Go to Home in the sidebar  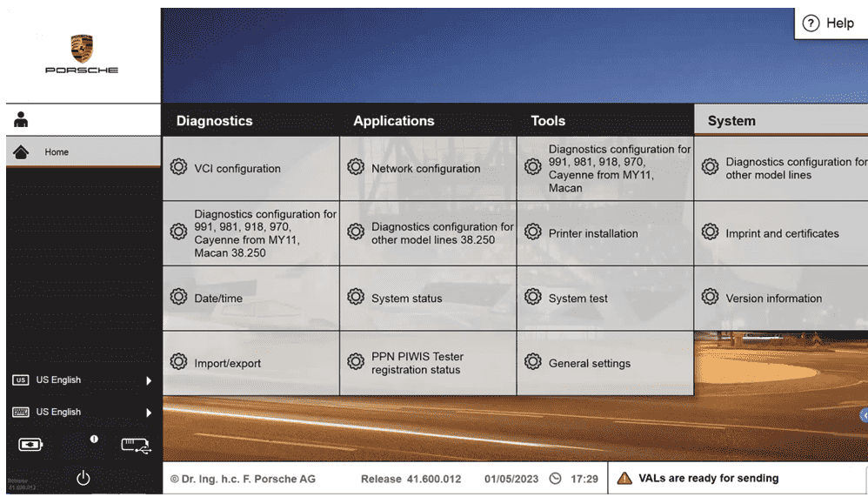(83, 151)
